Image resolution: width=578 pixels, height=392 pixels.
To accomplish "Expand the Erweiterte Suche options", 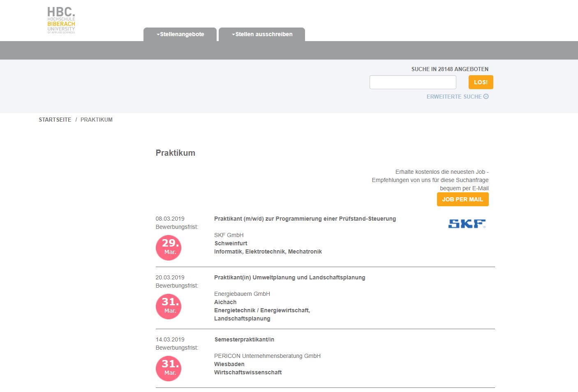I will [x=454, y=96].
